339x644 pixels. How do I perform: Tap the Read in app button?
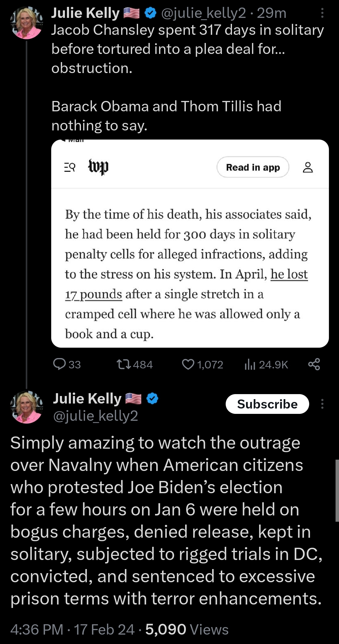(253, 167)
